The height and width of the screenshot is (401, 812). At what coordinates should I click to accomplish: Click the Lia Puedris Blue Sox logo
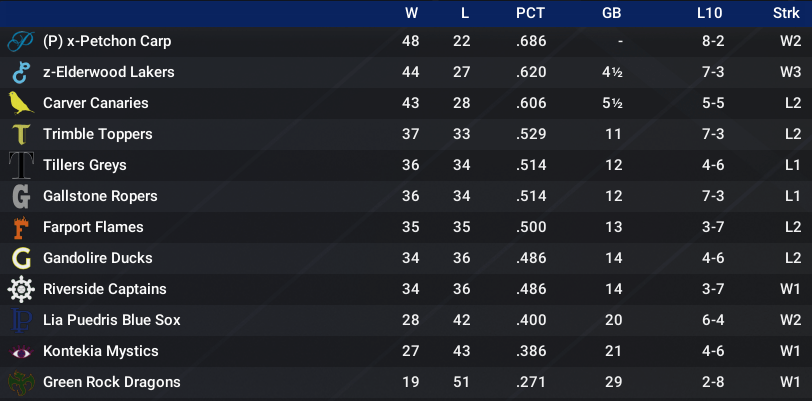(x=22, y=320)
